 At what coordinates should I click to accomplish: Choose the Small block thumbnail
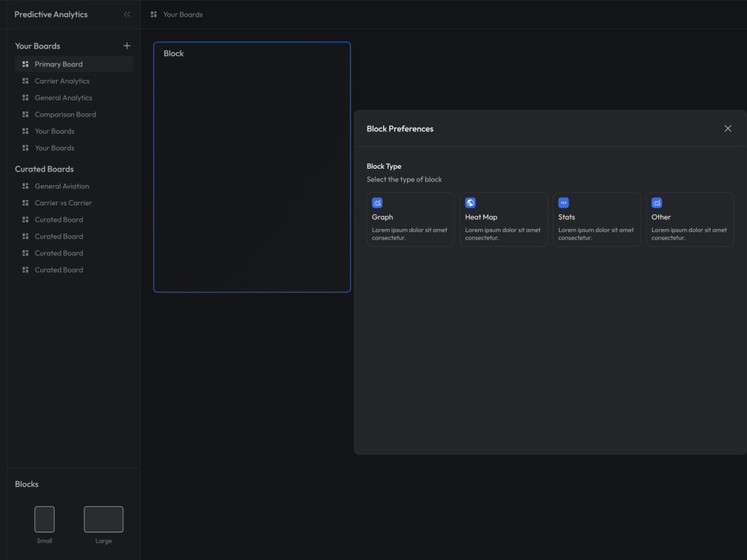click(44, 519)
